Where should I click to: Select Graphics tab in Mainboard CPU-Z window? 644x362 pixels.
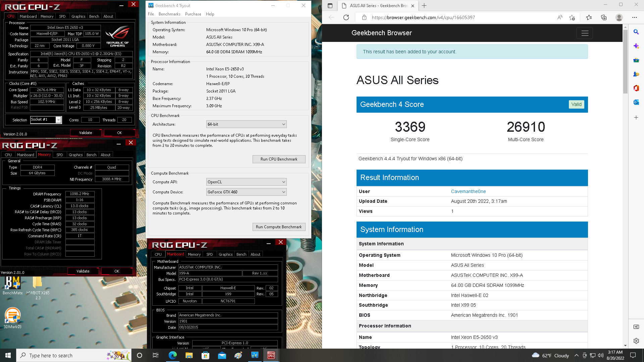pyautogui.click(x=226, y=254)
